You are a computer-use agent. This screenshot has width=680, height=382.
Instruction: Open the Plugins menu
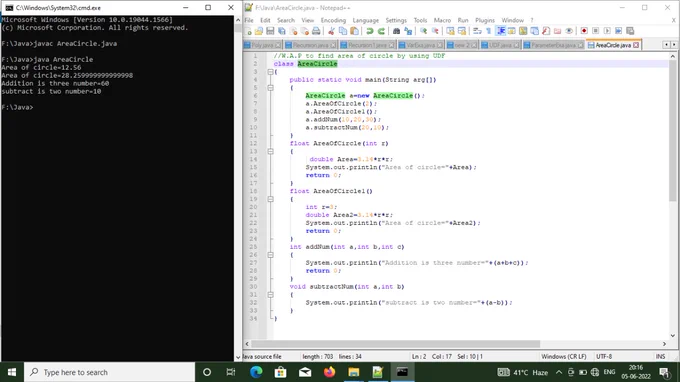485,20
